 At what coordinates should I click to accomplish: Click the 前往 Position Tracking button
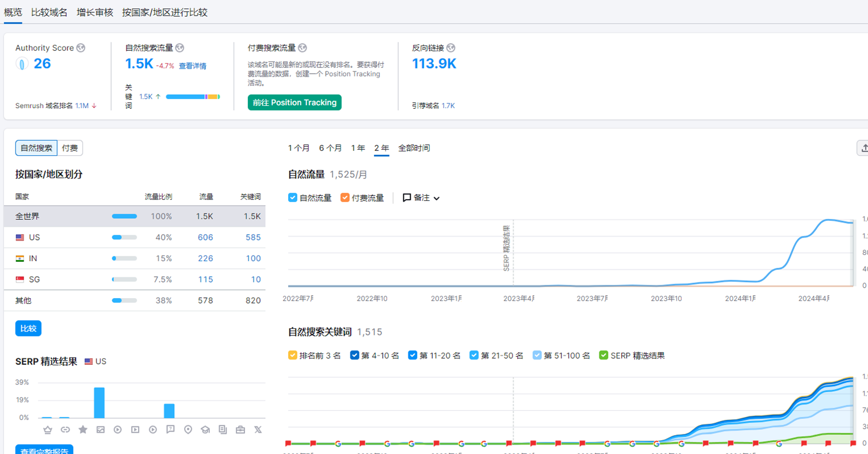click(x=295, y=102)
